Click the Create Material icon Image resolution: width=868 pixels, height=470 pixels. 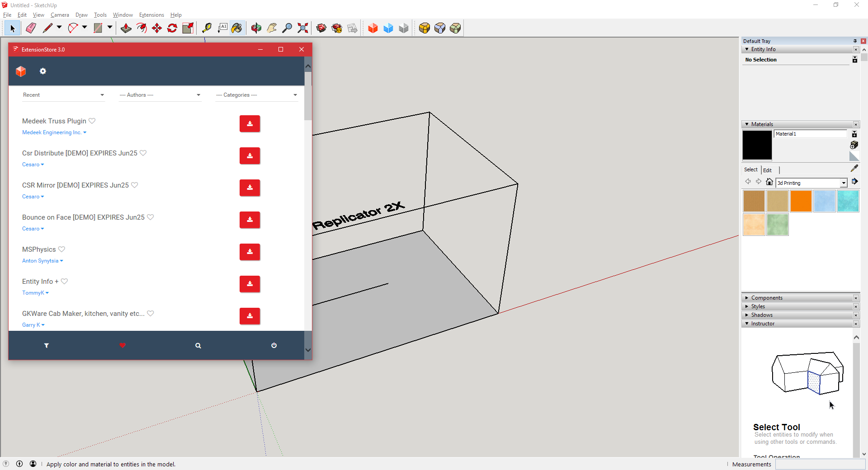854,145
